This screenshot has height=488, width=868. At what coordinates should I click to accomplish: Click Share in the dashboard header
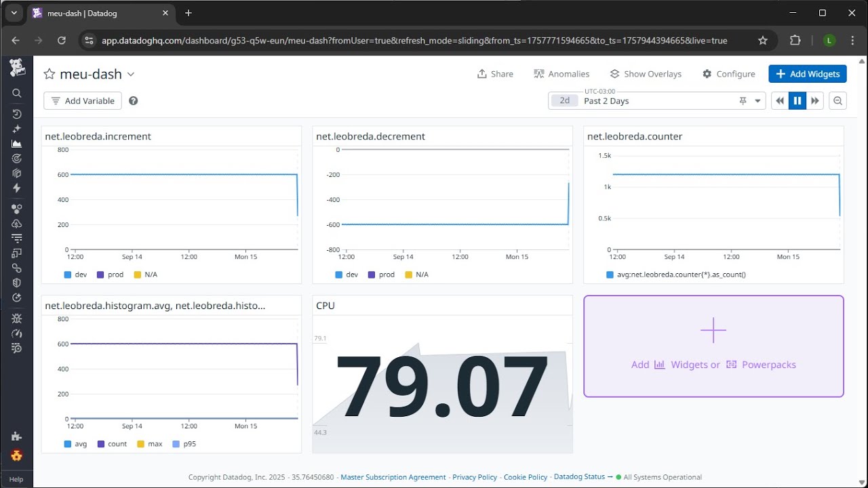point(495,74)
